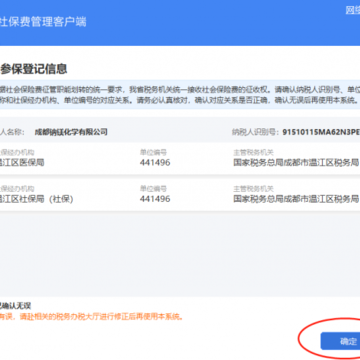The height and width of the screenshot is (360, 360).
Task: Click the orange tax hall correction warning text
Action: tap(92, 317)
